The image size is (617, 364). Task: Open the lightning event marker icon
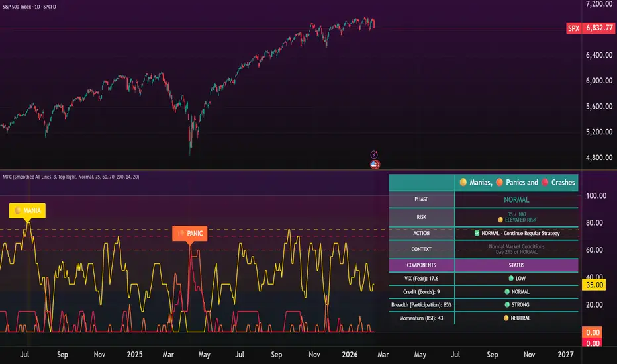point(374,154)
